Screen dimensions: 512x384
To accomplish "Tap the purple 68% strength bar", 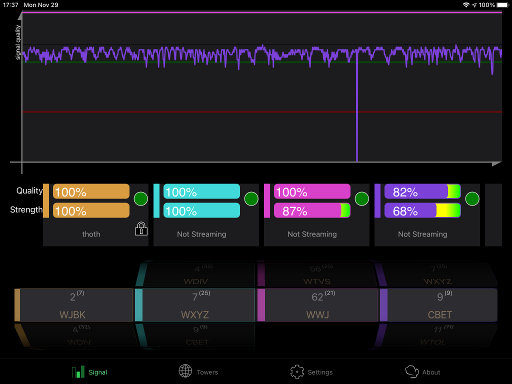I will [423, 211].
